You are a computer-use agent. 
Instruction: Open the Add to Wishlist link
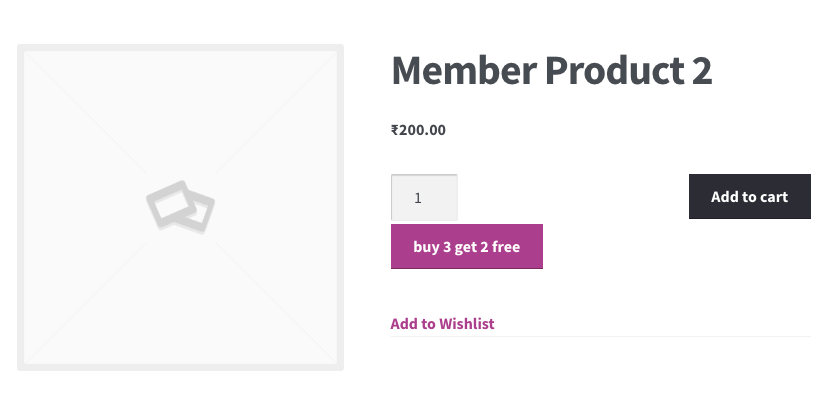click(442, 324)
